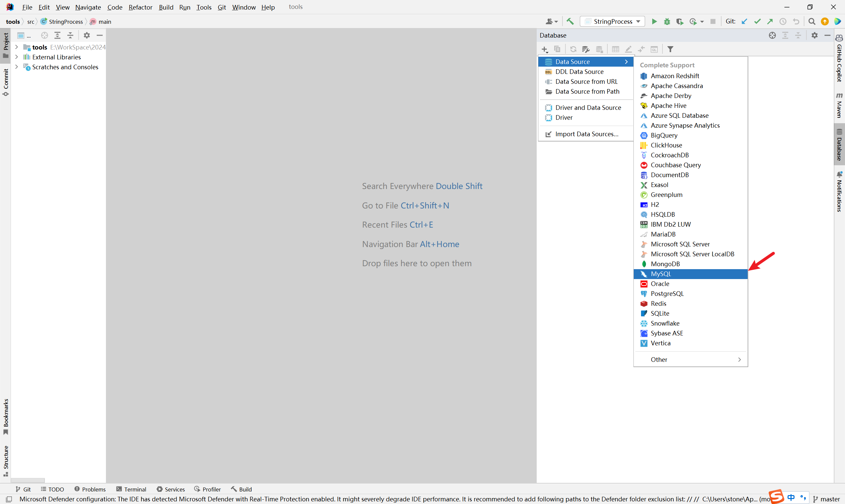
Task: Choose Import Data Sources... entry
Action: (x=586, y=134)
